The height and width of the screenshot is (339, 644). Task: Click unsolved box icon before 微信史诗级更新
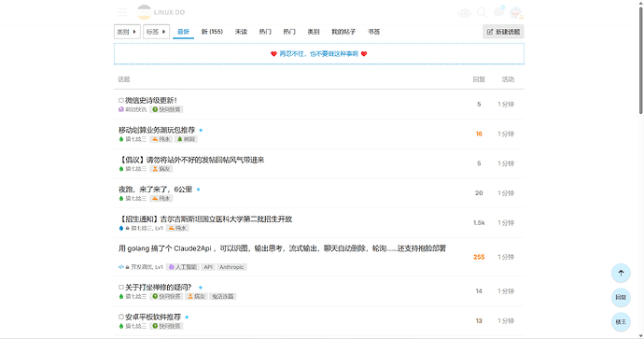[121, 100]
